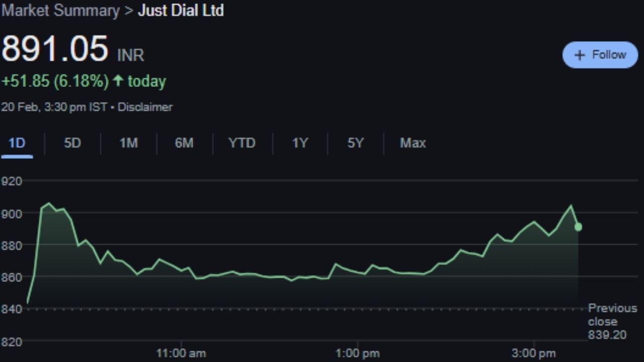Screen dimensions: 644x362
Task: Click the 920 y-axis label
Action: [12, 182]
